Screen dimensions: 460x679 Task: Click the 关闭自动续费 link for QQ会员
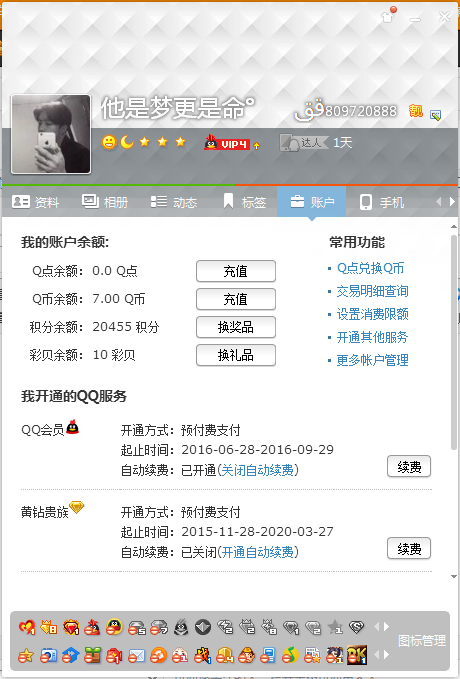click(x=257, y=470)
